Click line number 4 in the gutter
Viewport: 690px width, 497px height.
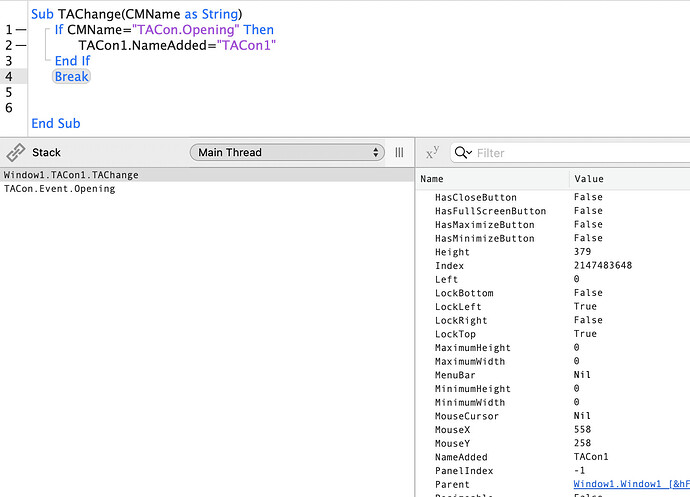coord(9,77)
